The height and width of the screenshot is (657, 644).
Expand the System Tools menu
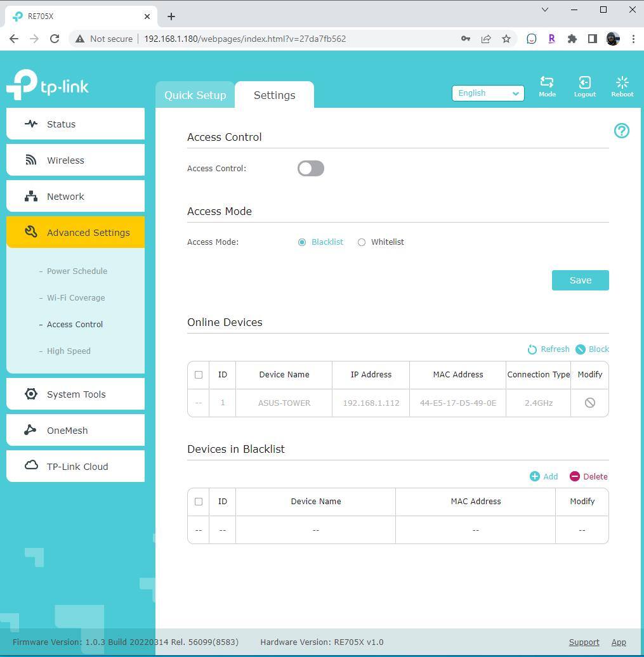(76, 394)
